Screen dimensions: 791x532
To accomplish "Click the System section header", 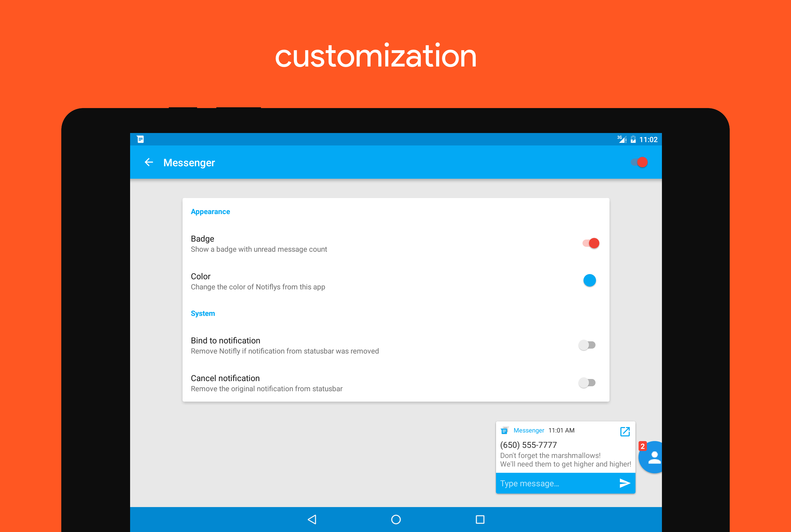I will (203, 314).
